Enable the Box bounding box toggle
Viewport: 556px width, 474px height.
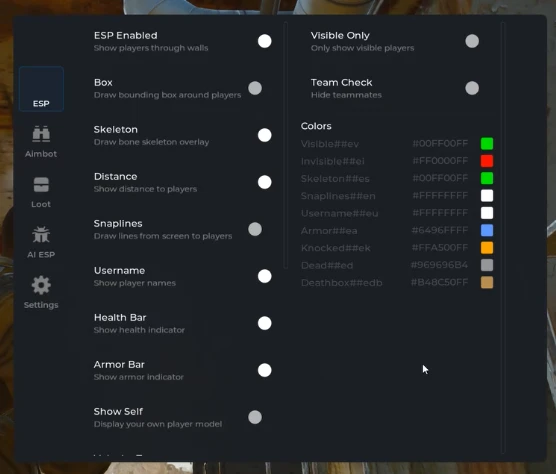(x=255, y=88)
